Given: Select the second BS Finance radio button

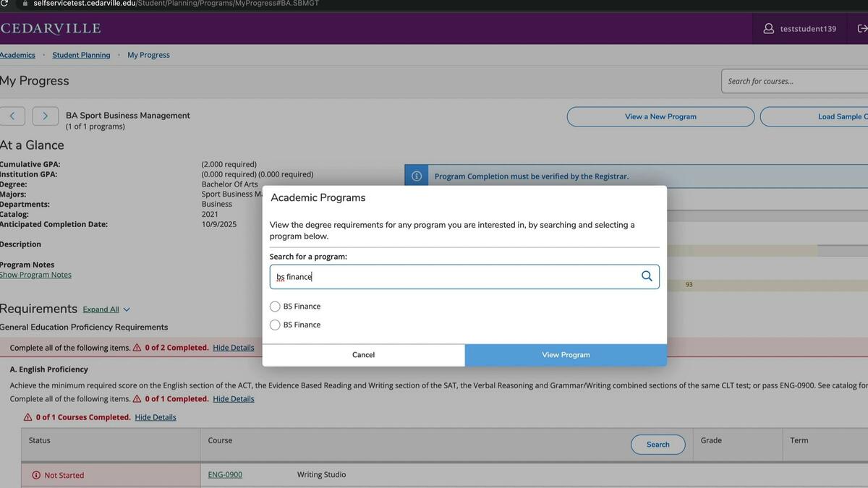Looking at the screenshot, I should coord(275,325).
